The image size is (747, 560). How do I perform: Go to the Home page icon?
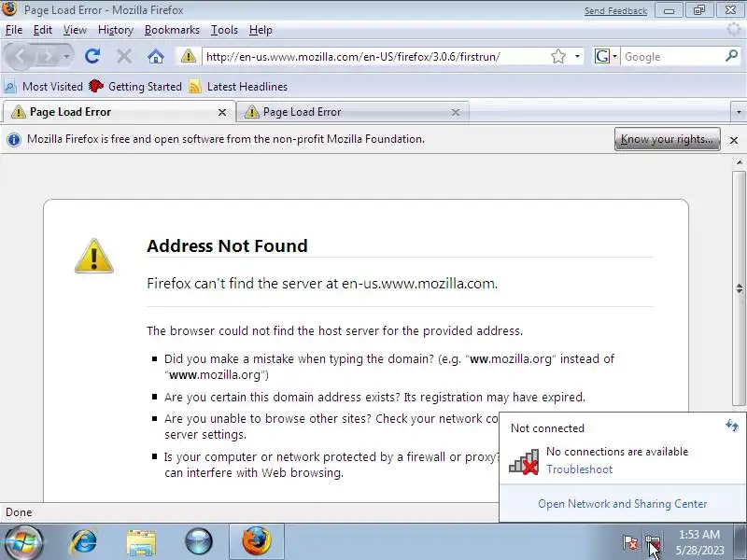click(x=156, y=57)
